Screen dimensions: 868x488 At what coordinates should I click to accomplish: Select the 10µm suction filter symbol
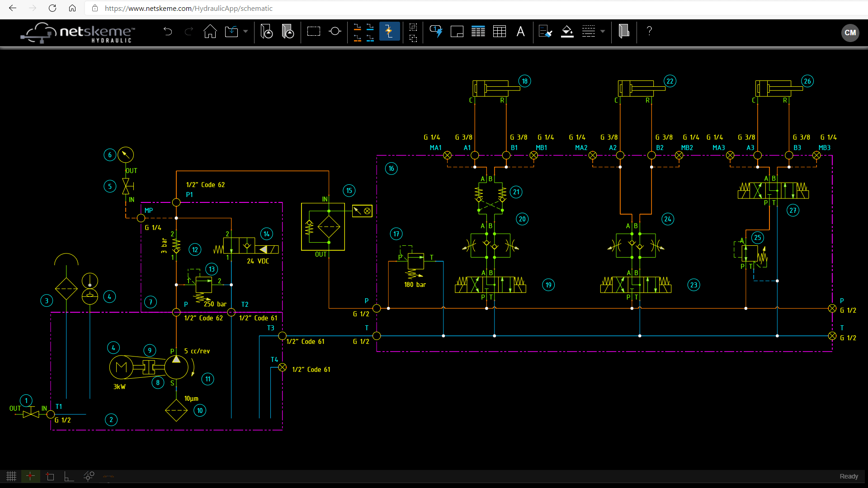[x=176, y=410]
